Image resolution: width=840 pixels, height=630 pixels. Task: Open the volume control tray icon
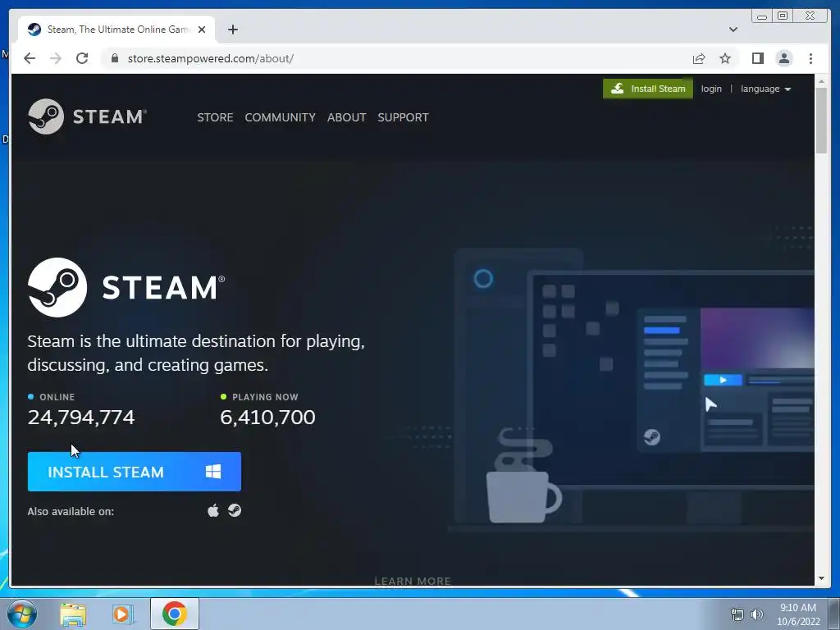pyautogui.click(x=756, y=614)
